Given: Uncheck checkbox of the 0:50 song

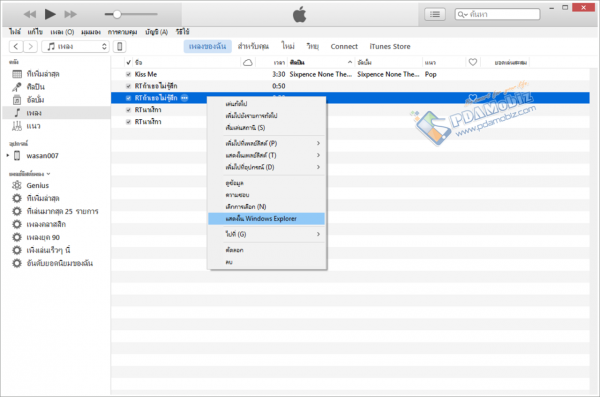Looking at the screenshot, I should point(129,86).
